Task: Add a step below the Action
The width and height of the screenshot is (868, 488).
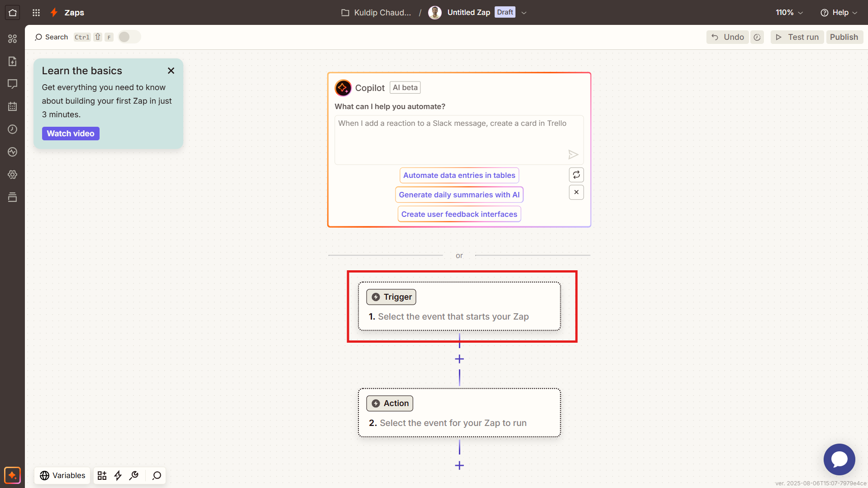Action: coord(459,465)
